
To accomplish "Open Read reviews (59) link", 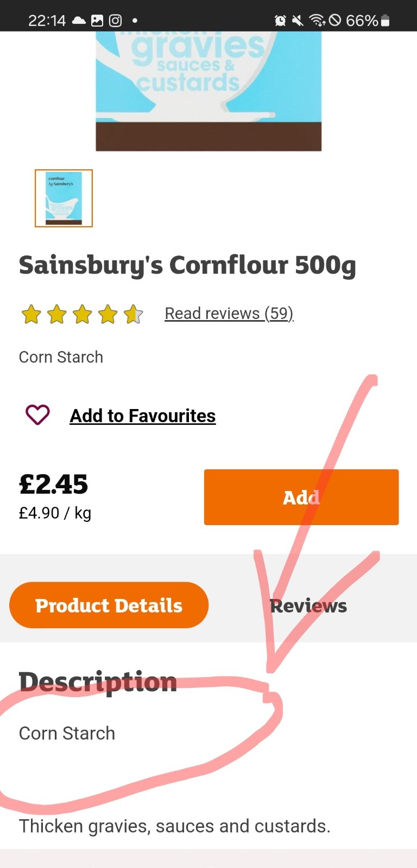I will 229,314.
